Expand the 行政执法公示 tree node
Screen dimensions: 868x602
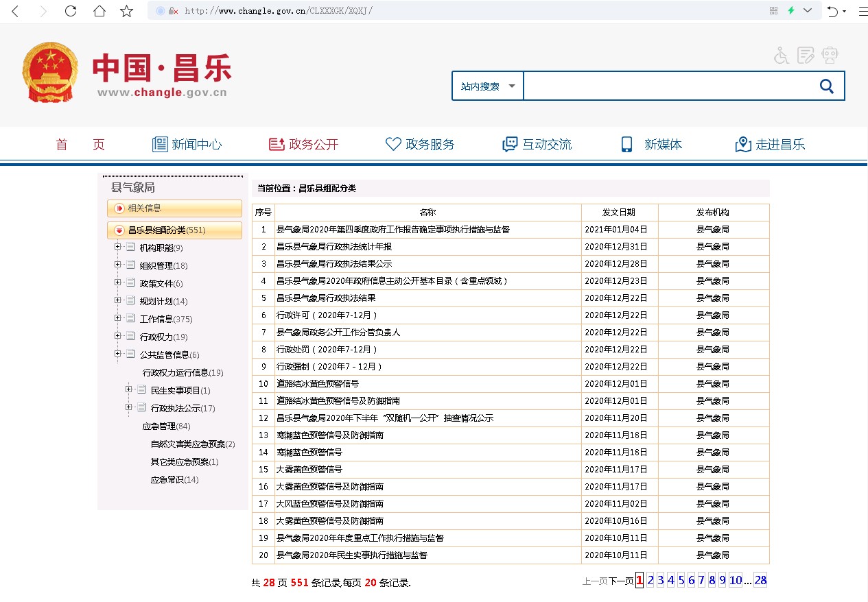(x=129, y=407)
